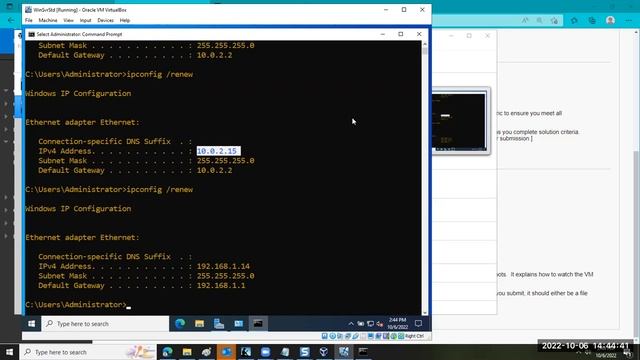The height and width of the screenshot is (360, 640).
Task: Open the browser Favorites icon
Action: pyautogui.click(x=574, y=20)
